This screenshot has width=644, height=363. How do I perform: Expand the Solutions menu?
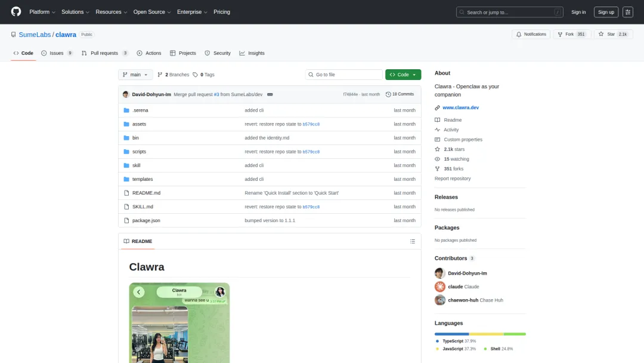click(75, 12)
